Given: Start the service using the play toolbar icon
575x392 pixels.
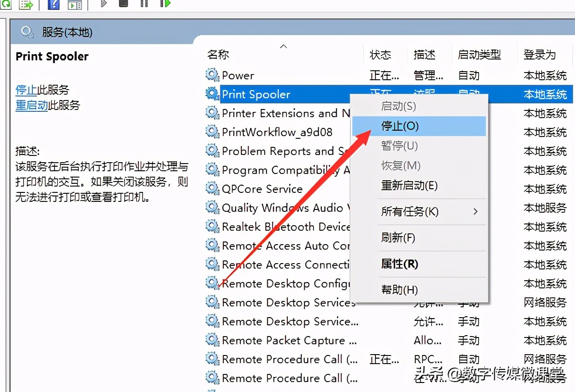Looking at the screenshot, I should (x=103, y=5).
